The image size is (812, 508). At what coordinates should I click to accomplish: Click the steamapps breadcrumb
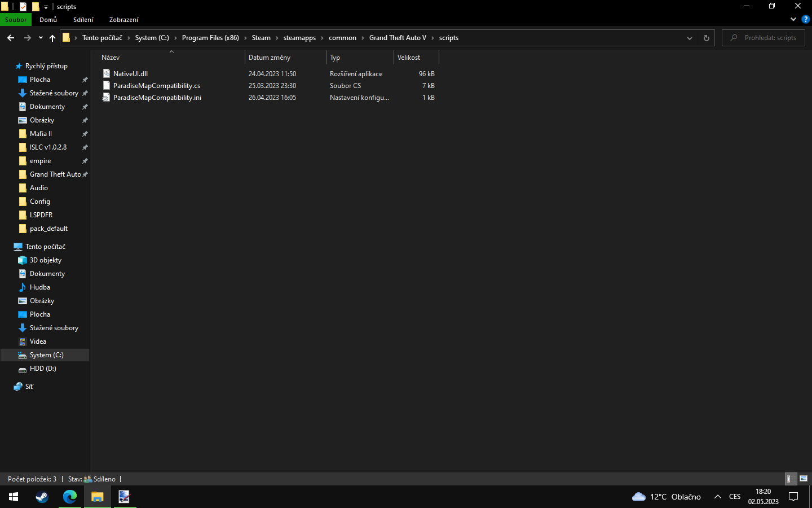299,38
